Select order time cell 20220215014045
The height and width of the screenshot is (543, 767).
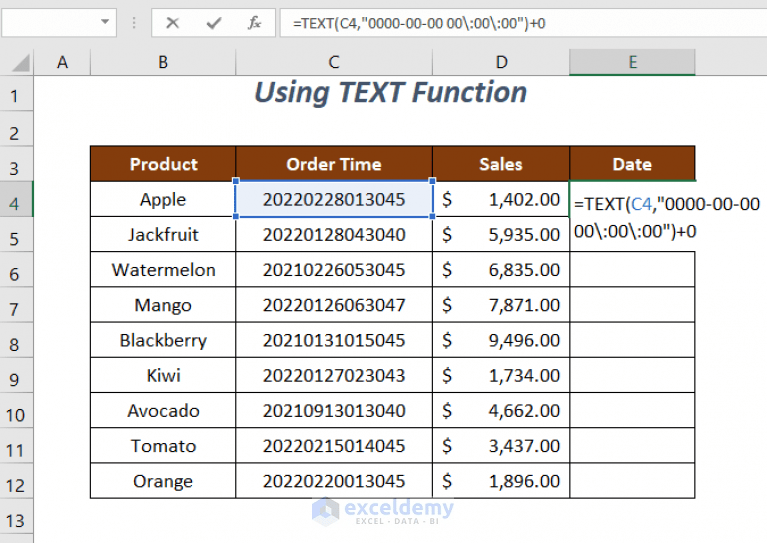tap(334, 446)
